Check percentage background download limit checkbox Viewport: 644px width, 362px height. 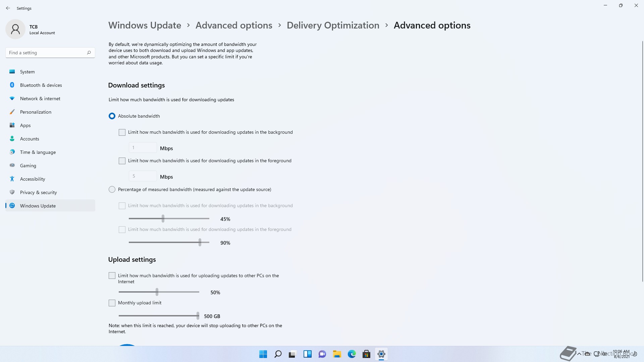(122, 206)
